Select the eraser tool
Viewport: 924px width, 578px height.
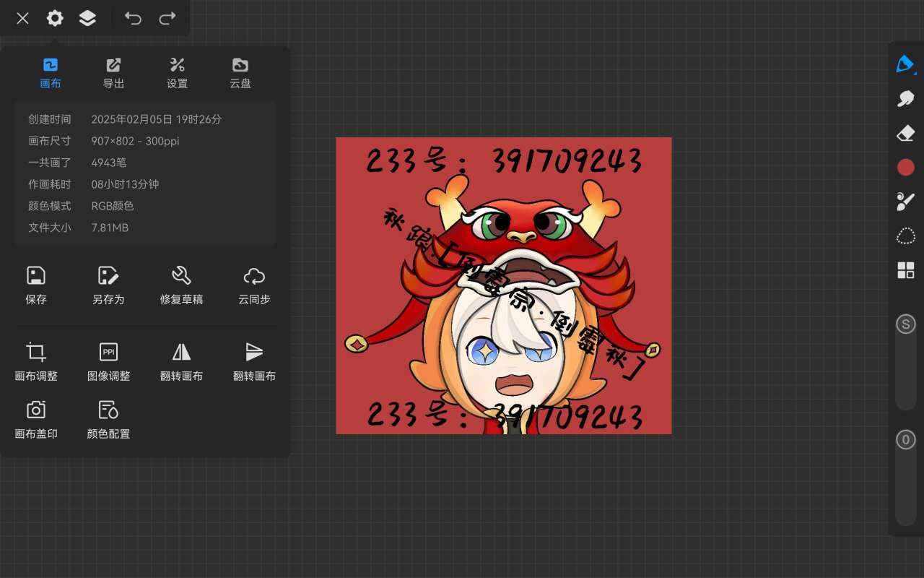point(905,134)
